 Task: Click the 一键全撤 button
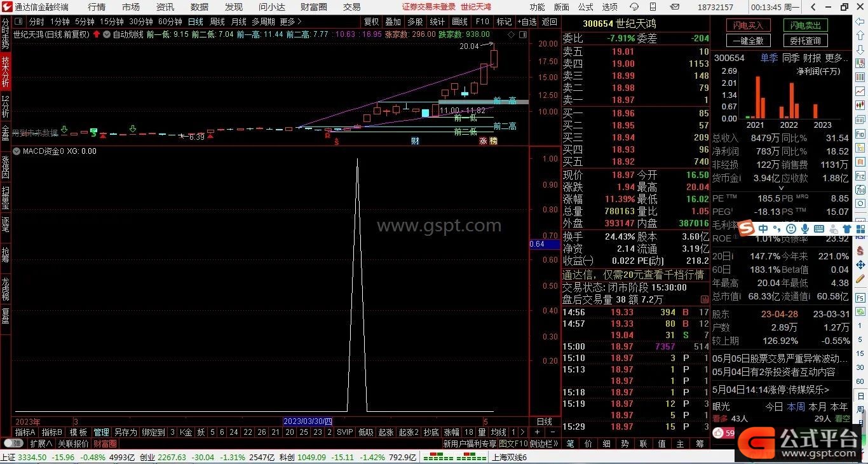(748, 41)
